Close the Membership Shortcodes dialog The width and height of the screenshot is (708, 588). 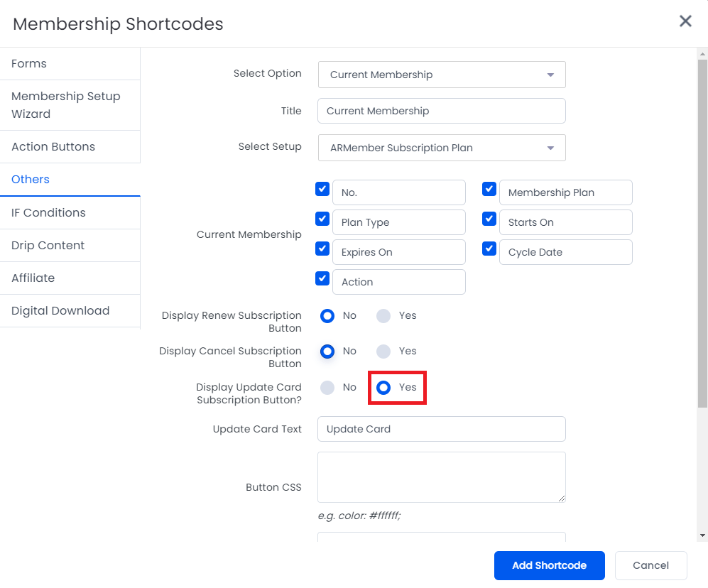685,21
